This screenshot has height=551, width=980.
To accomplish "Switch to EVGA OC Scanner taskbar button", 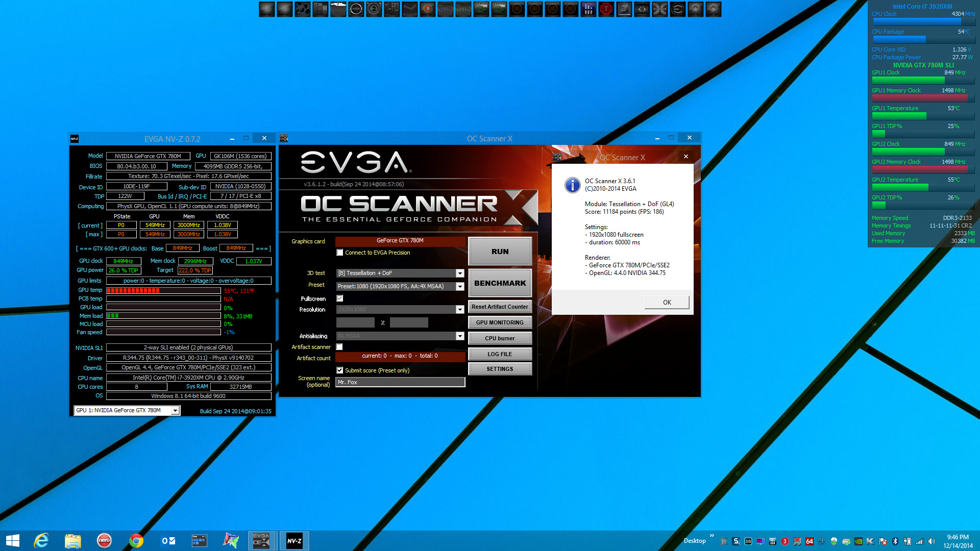I will point(261,541).
